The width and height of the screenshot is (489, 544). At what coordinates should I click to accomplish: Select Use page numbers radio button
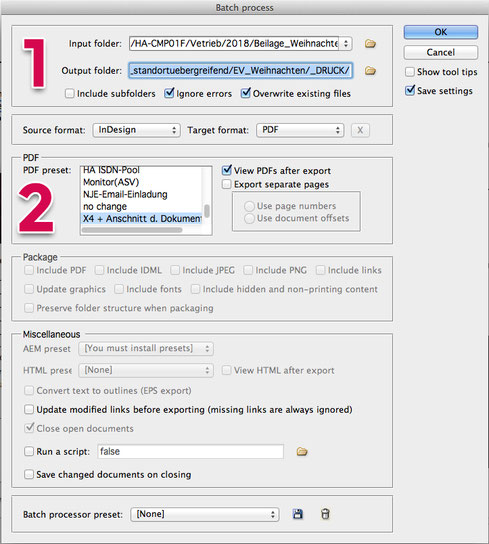click(x=249, y=206)
